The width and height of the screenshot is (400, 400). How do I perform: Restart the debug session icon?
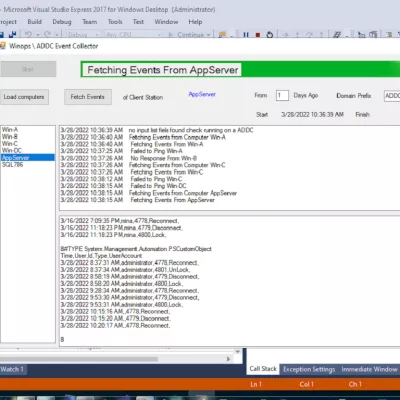click(x=270, y=35)
